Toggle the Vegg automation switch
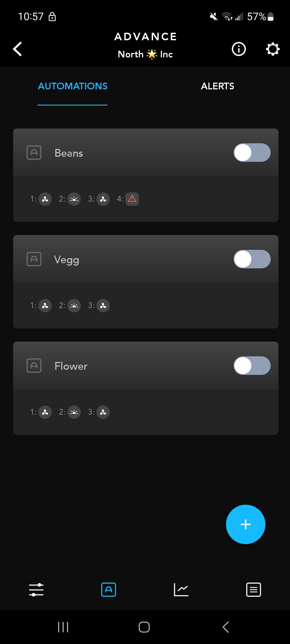The image size is (290, 644). click(252, 259)
